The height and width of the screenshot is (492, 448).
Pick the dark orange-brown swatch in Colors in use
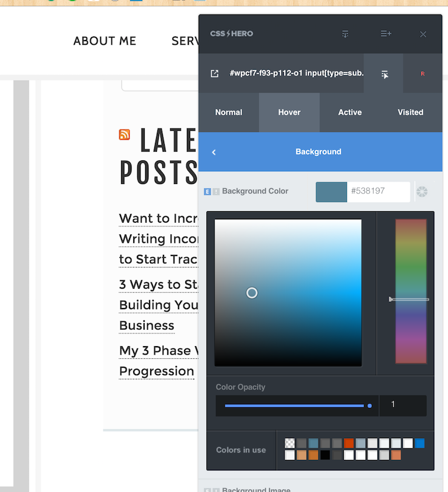tap(314, 455)
